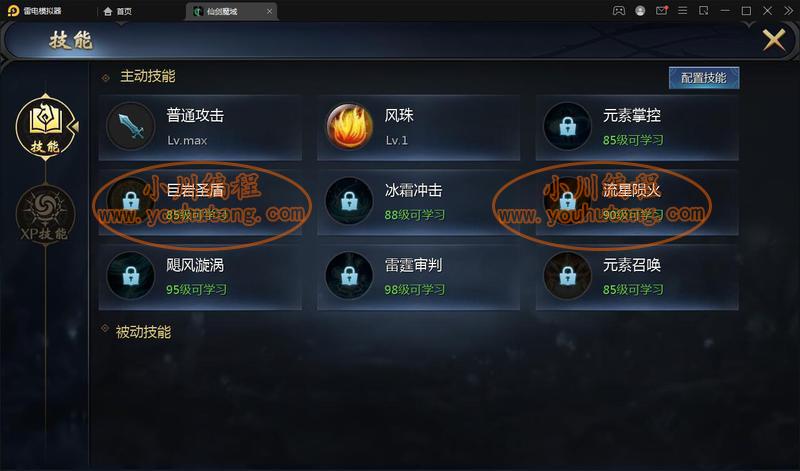Click the 配置技能 button
This screenshot has width=800, height=471.
click(x=704, y=78)
